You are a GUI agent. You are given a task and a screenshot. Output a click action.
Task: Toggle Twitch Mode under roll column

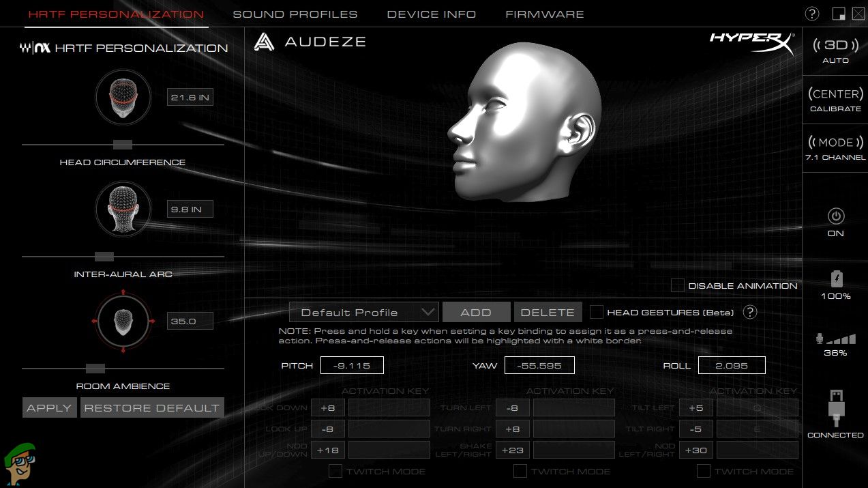click(704, 471)
